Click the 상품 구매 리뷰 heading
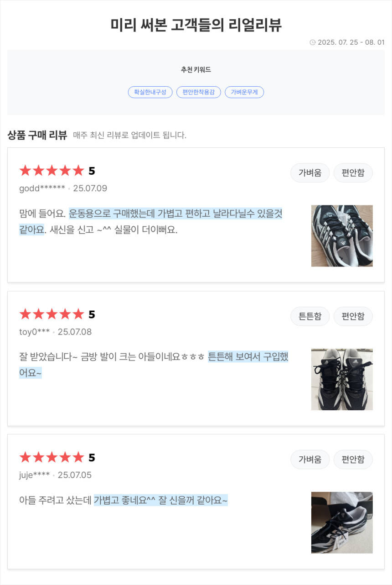Image resolution: width=392 pixels, height=585 pixels. point(37,135)
